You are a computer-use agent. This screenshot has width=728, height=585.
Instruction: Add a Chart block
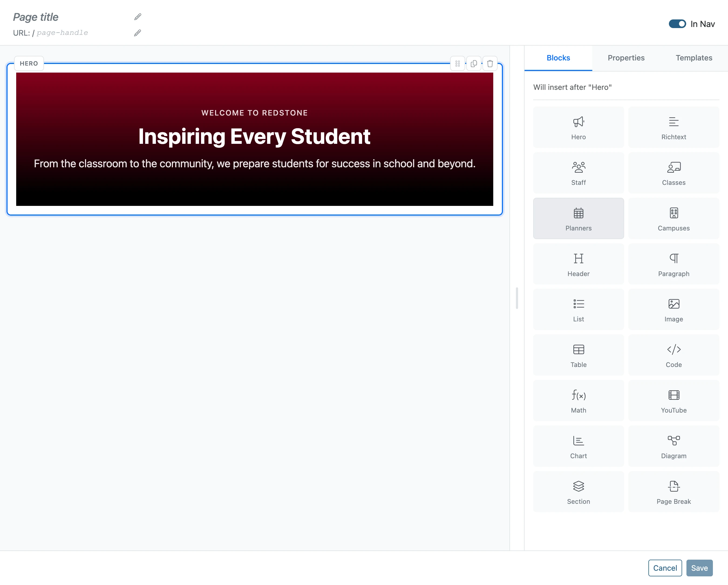coord(579,446)
